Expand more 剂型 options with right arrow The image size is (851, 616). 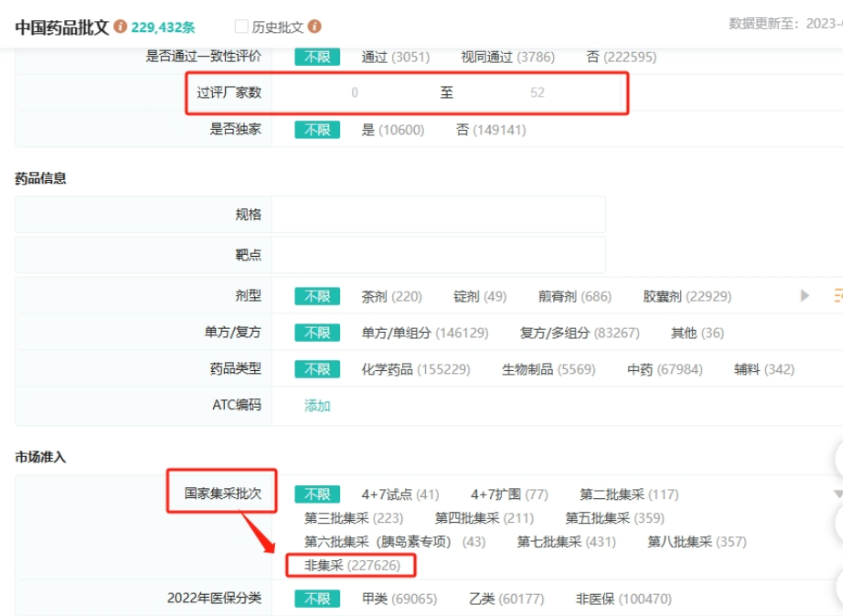click(804, 296)
